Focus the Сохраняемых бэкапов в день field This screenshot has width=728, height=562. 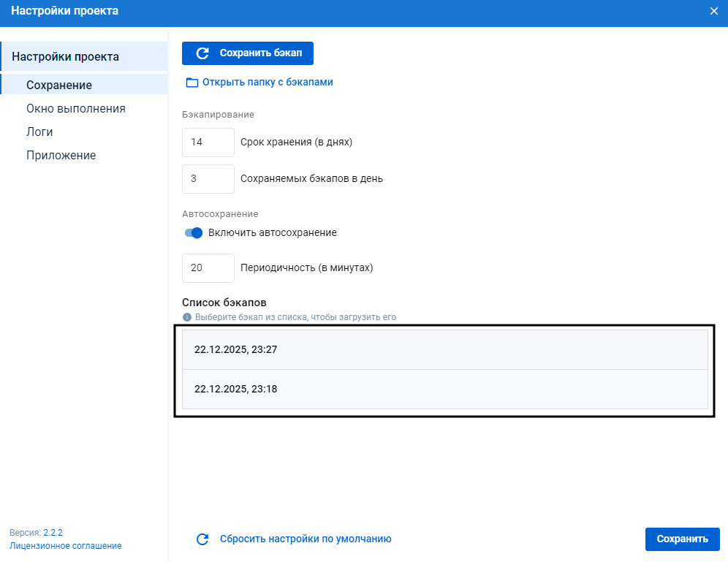click(208, 179)
